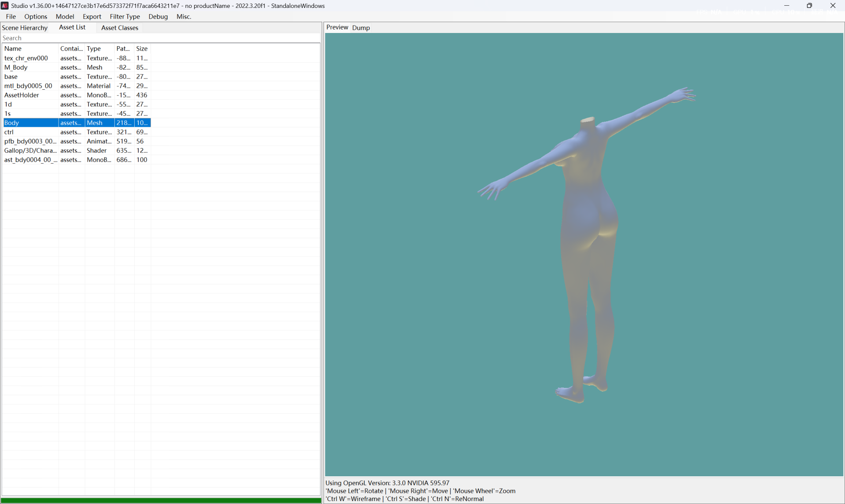Click the size value 100
The height and width of the screenshot is (504, 845).
click(142, 160)
